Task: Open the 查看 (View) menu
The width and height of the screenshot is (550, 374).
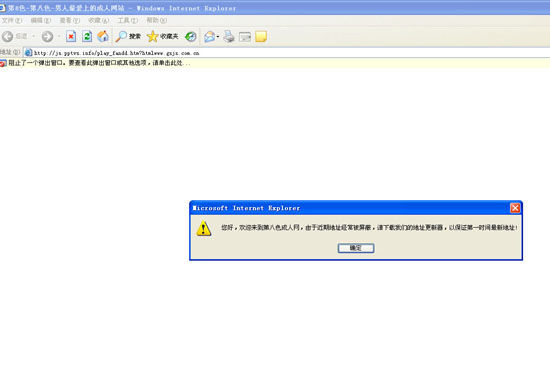Action: tap(69, 20)
